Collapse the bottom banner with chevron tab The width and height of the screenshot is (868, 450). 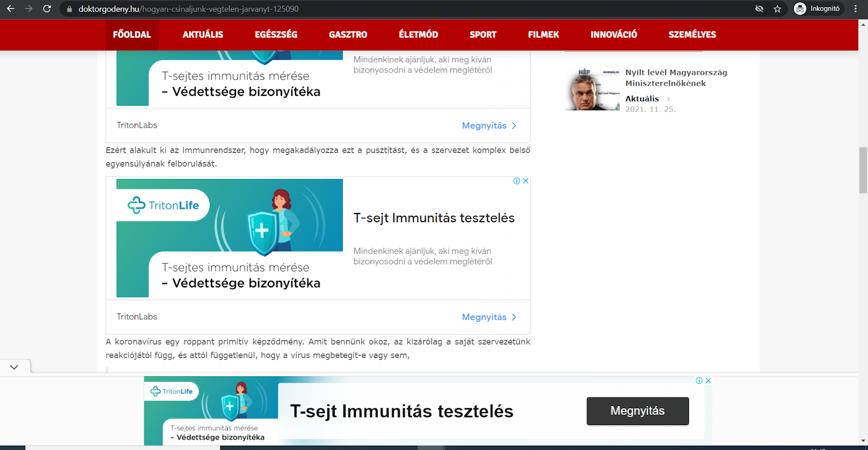[15, 367]
